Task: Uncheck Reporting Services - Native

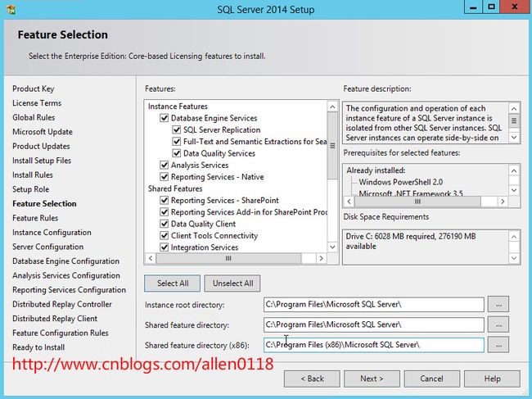Action: 165,177
